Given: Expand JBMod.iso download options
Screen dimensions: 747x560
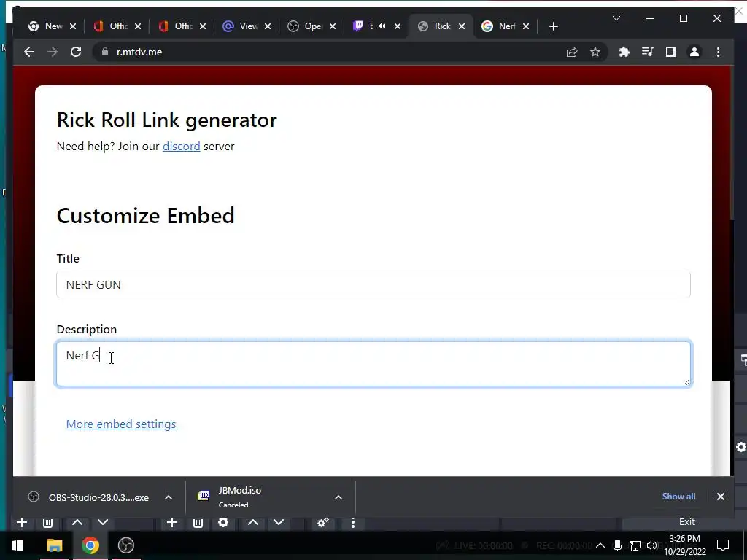Looking at the screenshot, I should 338,497.
